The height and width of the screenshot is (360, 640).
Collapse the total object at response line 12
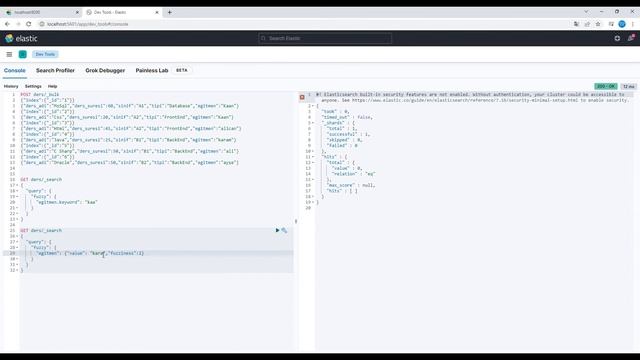(x=313, y=162)
